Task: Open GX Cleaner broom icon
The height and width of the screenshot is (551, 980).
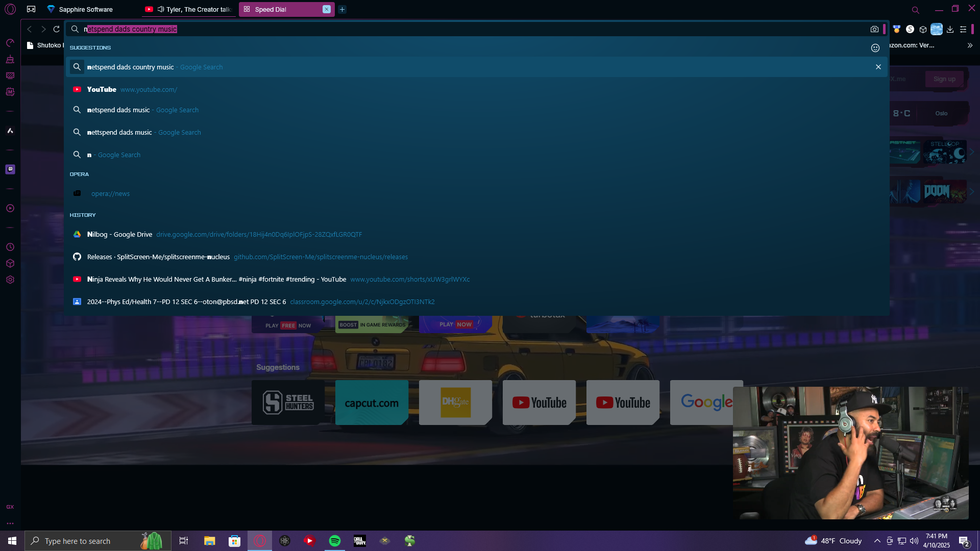Action: [10, 60]
